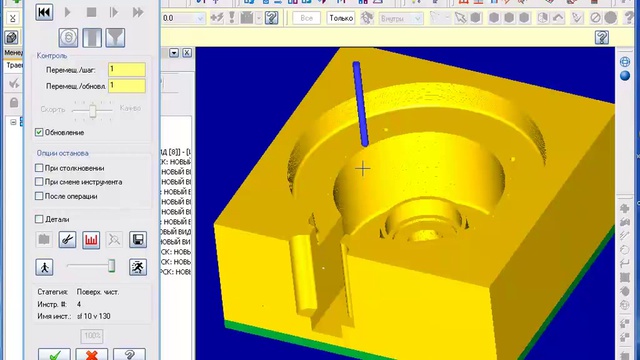
Task: Click the tool name 'sf 10 v 130'
Action: click(93, 316)
